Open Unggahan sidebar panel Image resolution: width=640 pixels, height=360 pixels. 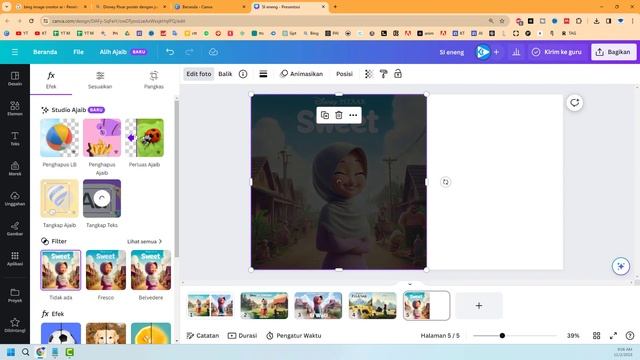[x=15, y=198]
